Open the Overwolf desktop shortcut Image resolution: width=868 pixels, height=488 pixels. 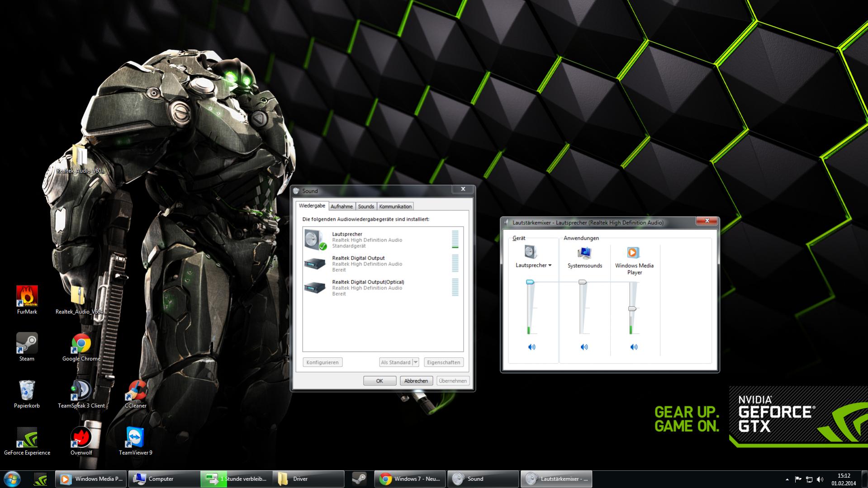click(81, 441)
